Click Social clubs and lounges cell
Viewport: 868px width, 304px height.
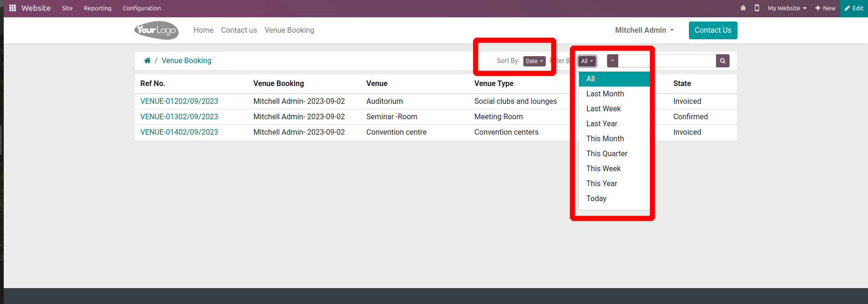click(515, 101)
